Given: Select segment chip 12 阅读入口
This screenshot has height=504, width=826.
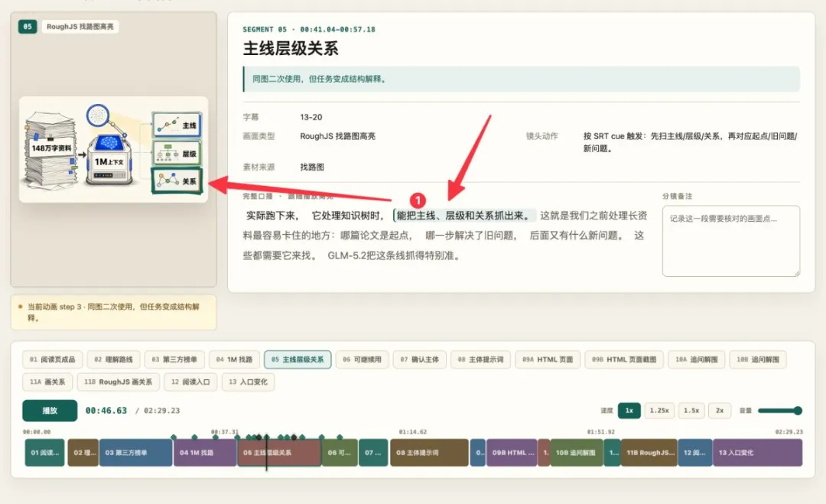Looking at the screenshot, I should 190,382.
